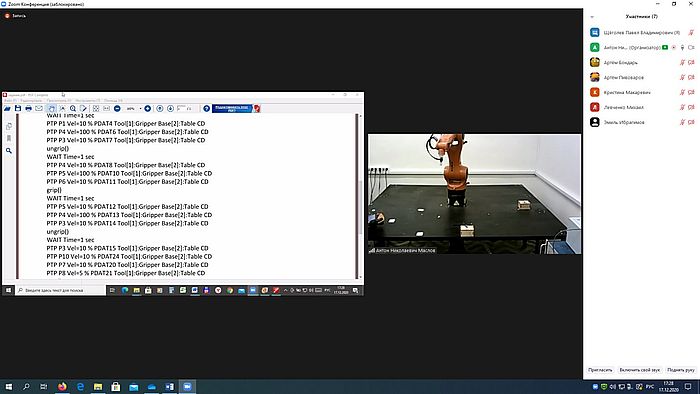Click the clock and date in system tray
This screenshot has width=700, height=394.
point(668,386)
